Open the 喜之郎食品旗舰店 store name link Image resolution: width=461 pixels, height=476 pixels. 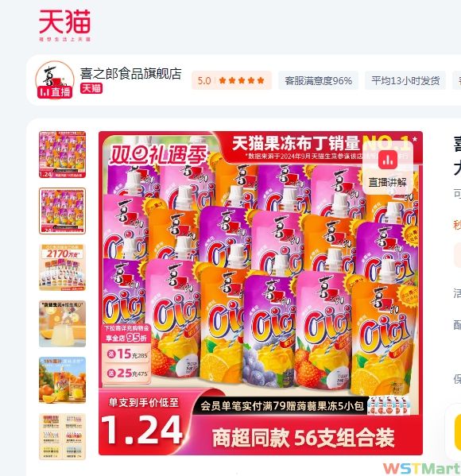pos(131,74)
